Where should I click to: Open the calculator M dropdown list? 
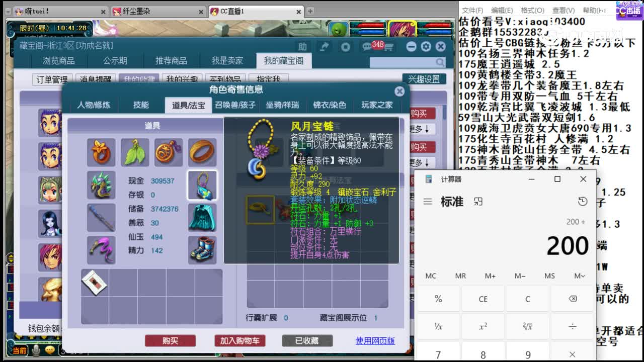tap(580, 276)
